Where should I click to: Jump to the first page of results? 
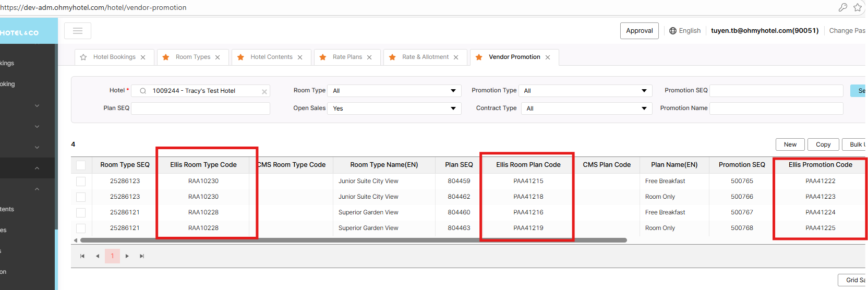82,256
